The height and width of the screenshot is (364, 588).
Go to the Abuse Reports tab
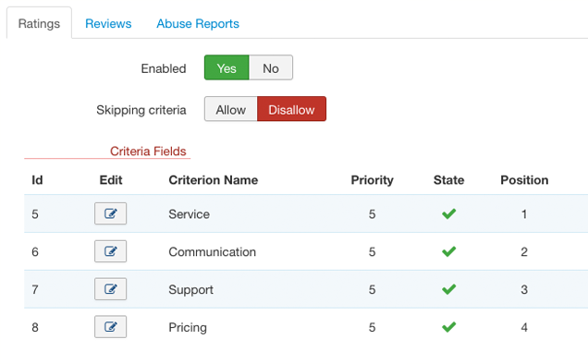198,23
